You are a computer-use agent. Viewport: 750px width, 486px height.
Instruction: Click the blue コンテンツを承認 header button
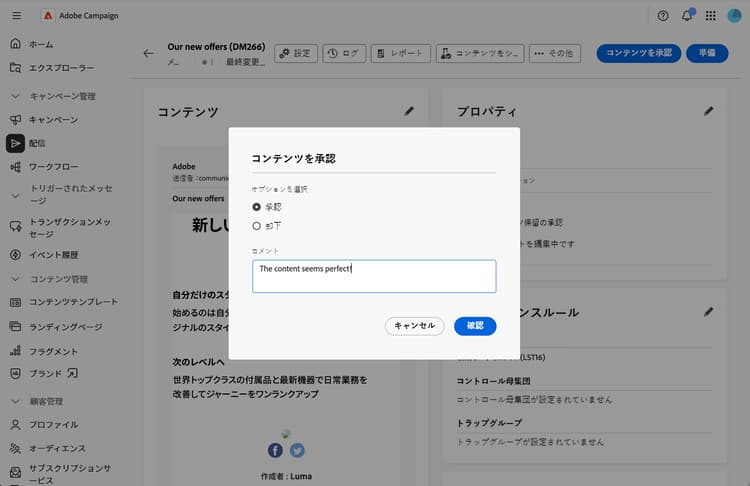pyautogui.click(x=639, y=53)
